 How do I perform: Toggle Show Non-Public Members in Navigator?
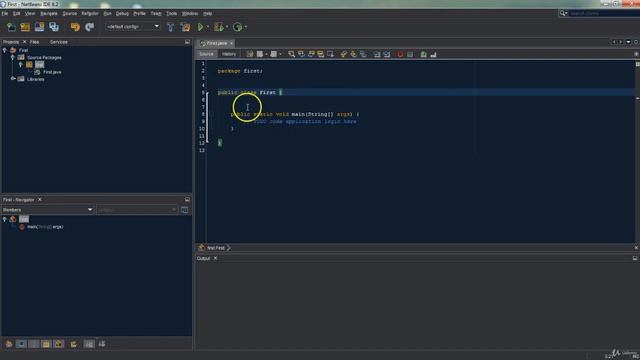(47, 344)
